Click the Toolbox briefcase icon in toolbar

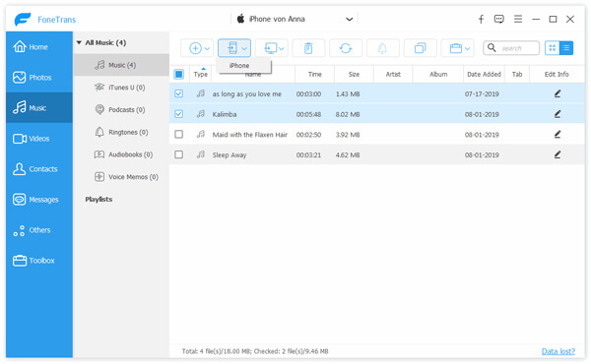[x=456, y=48]
